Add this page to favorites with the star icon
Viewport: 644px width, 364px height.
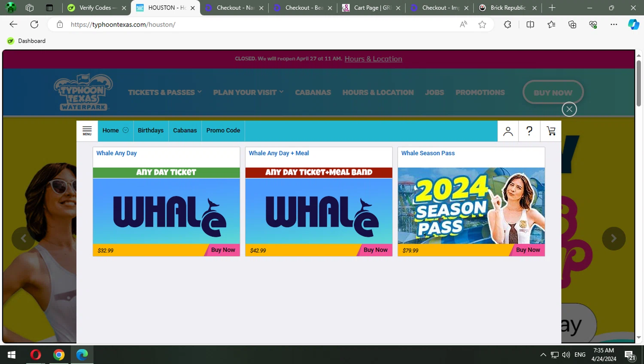pyautogui.click(x=482, y=24)
